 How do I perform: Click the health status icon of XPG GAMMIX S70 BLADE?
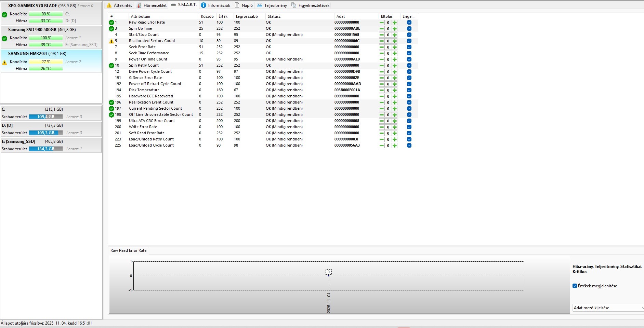click(4, 15)
